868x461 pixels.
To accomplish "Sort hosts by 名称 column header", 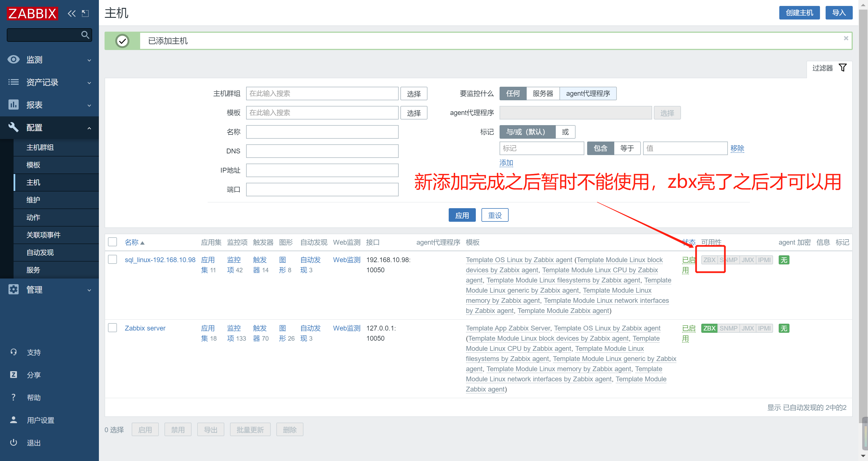I will [134, 242].
